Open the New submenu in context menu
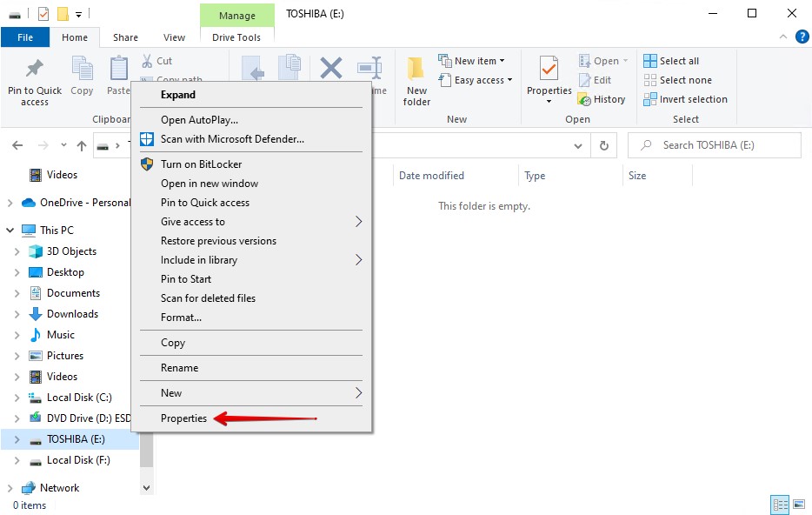 point(250,392)
